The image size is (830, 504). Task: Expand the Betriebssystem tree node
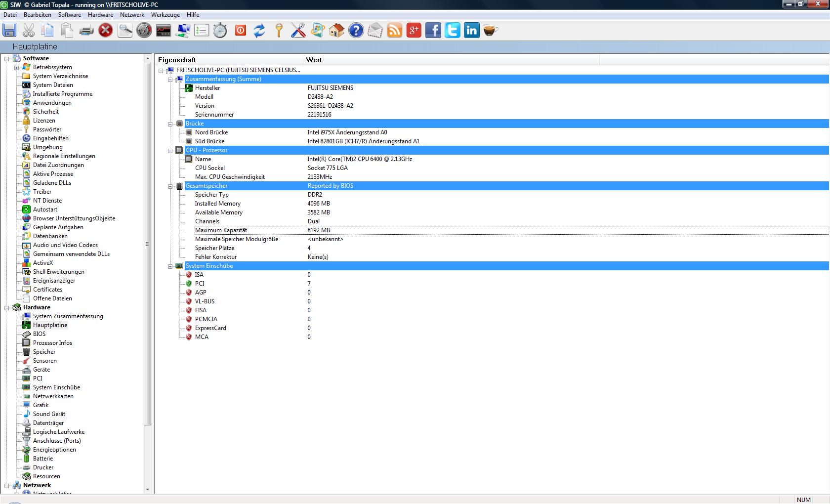coord(16,67)
